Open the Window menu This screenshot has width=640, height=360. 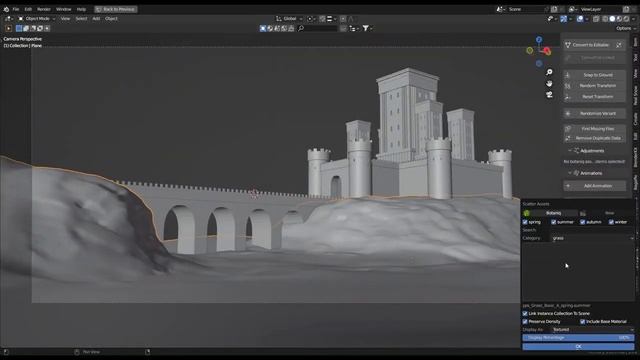tap(64, 9)
